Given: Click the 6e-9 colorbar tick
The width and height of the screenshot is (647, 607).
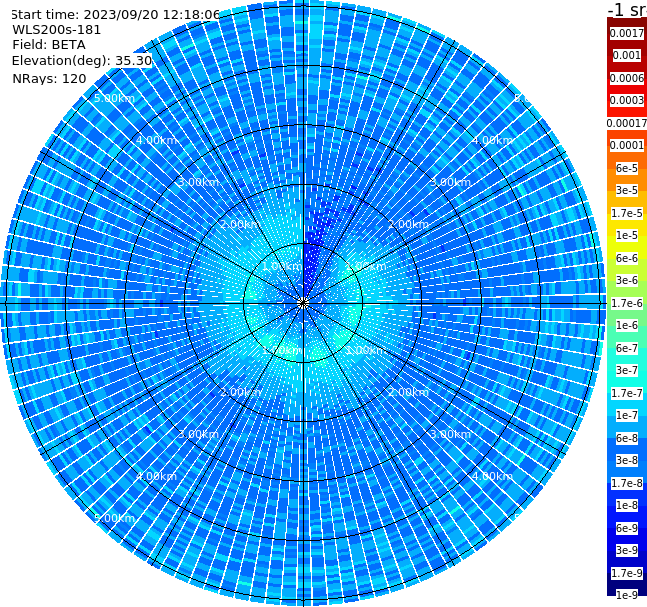Looking at the screenshot, I should coord(627,528).
